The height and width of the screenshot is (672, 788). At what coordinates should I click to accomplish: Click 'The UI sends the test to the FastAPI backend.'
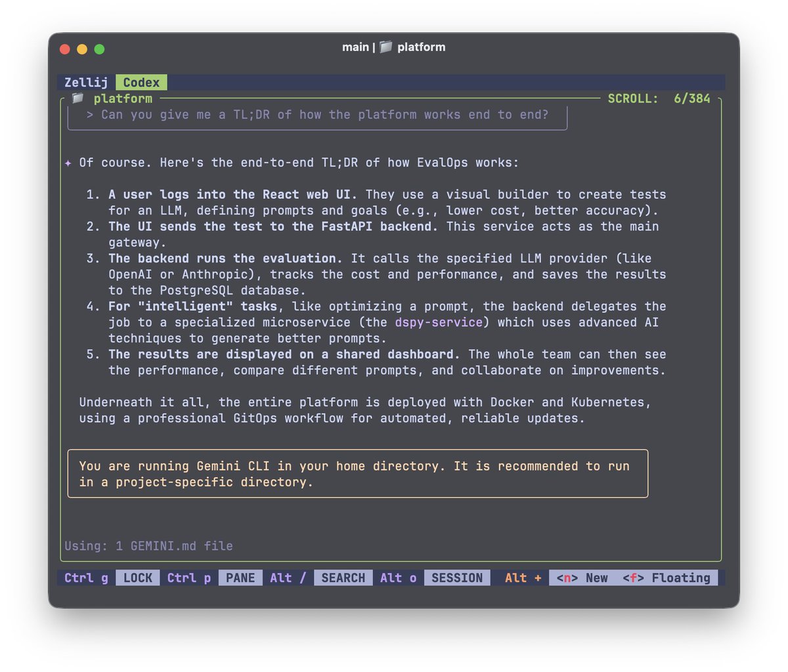(x=273, y=226)
